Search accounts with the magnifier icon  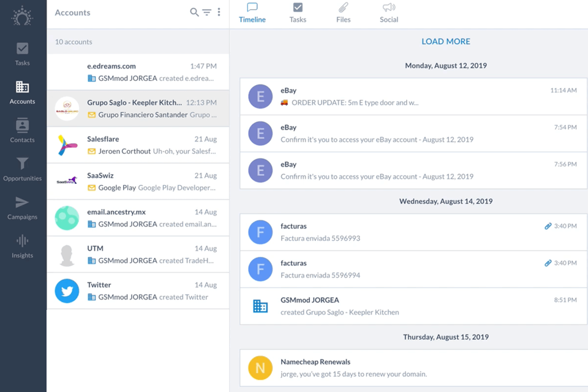[x=194, y=12]
